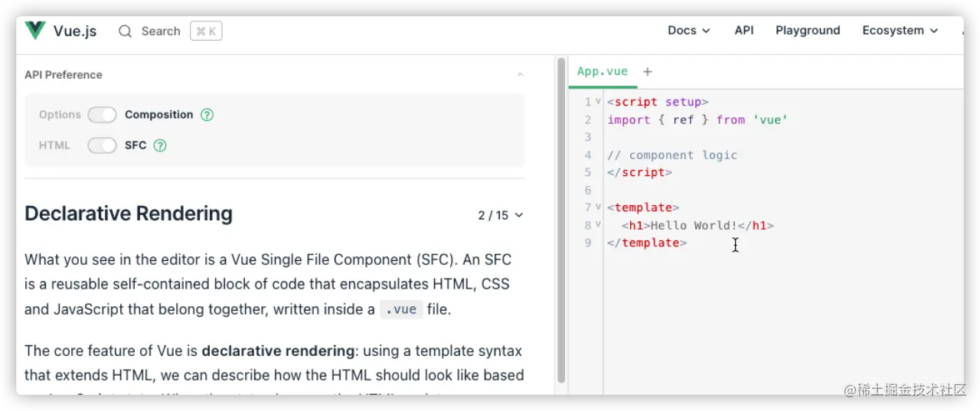The width and height of the screenshot is (980, 411).
Task: Open the 2 / 15 step selector
Action: pos(501,215)
